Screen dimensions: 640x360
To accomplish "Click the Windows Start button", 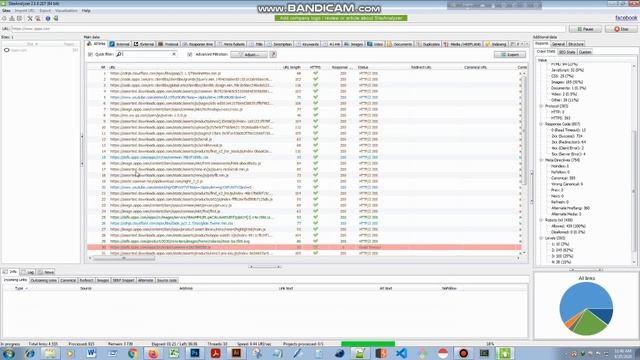I will 9,353.
